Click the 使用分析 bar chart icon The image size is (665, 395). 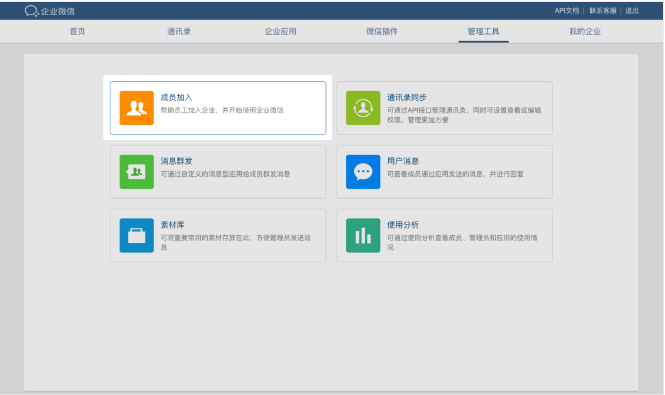363,235
